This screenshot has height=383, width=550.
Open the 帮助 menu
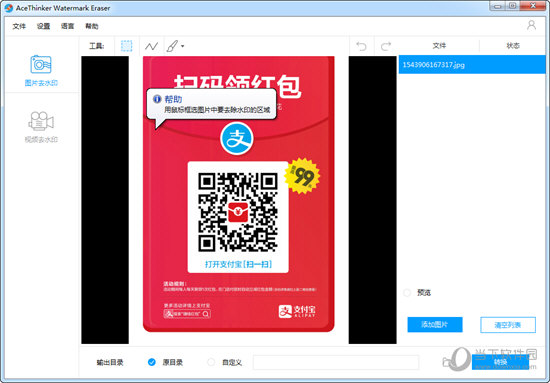coord(92,26)
